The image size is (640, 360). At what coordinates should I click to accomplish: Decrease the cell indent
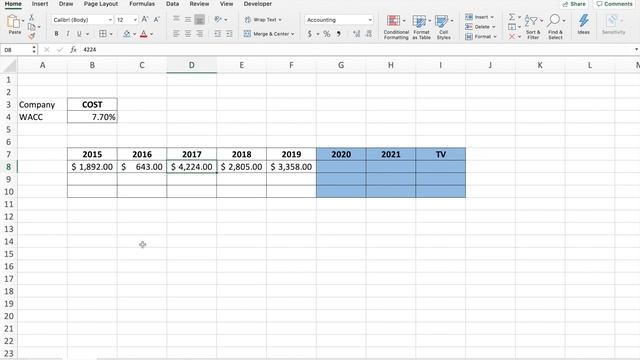click(218, 34)
